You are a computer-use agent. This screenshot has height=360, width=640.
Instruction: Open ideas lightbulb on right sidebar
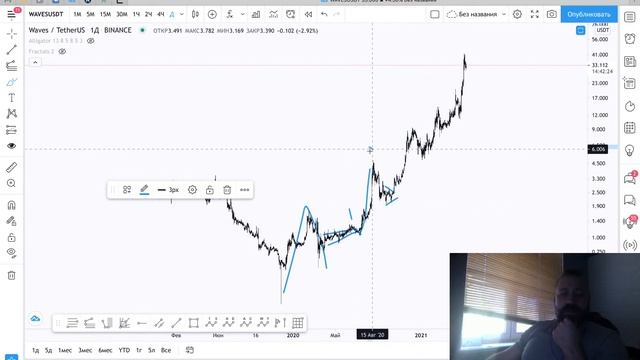coord(630,151)
